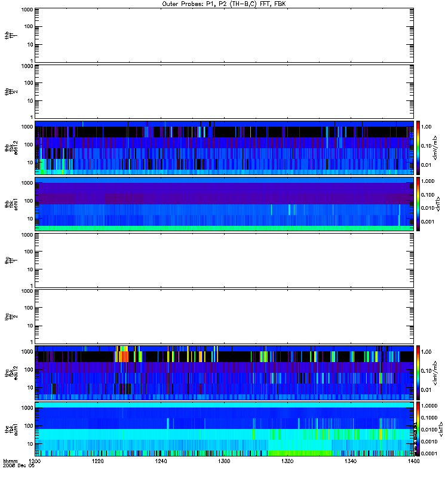
Task: Click the 'thb fbk scm1' y-axis panel label
Action: click(11, 204)
